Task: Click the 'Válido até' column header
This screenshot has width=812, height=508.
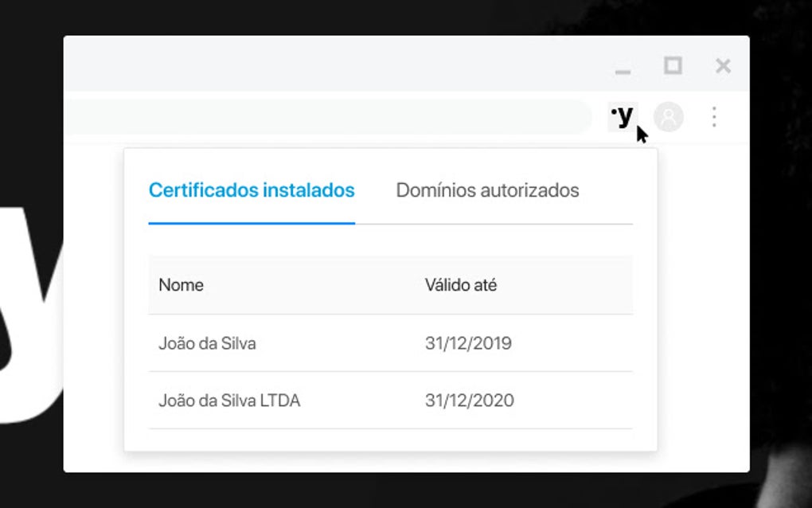Action: (460, 284)
